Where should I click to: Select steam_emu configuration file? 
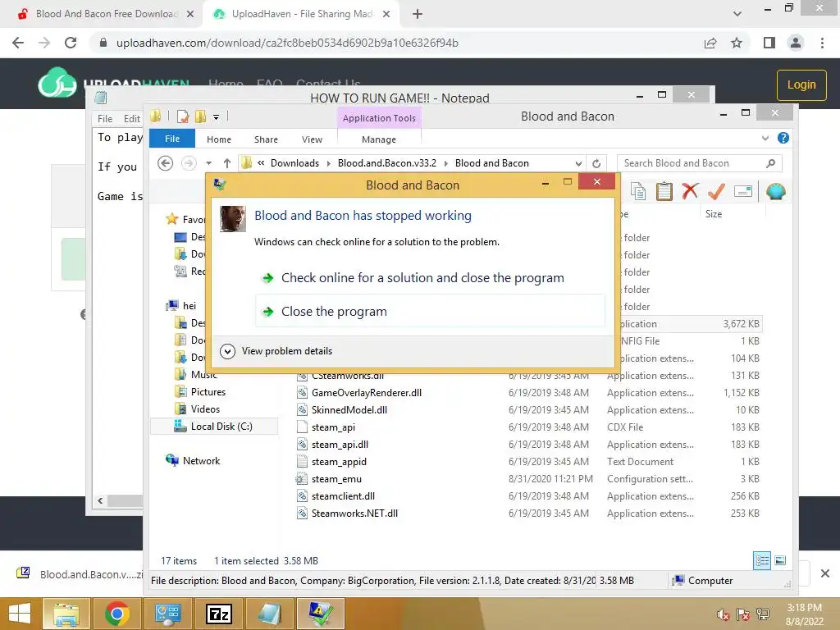[336, 479]
